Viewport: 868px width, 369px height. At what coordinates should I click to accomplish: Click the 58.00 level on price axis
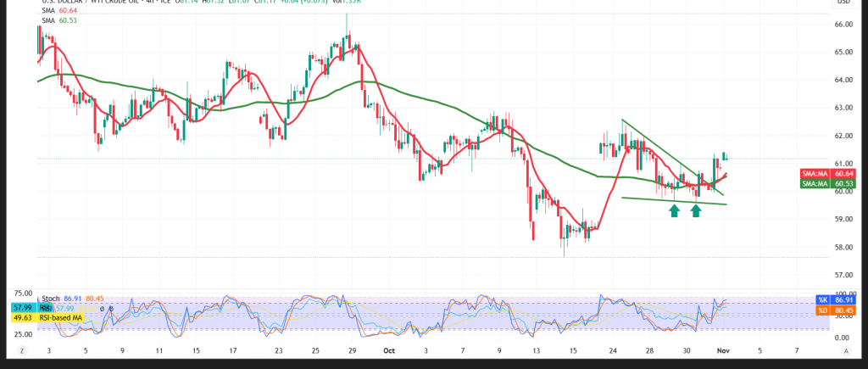[843, 248]
